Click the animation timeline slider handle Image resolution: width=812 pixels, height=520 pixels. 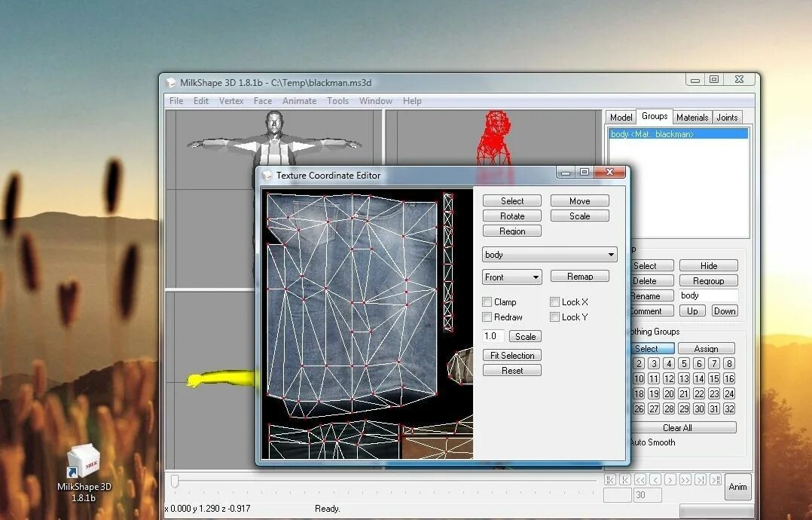175,481
